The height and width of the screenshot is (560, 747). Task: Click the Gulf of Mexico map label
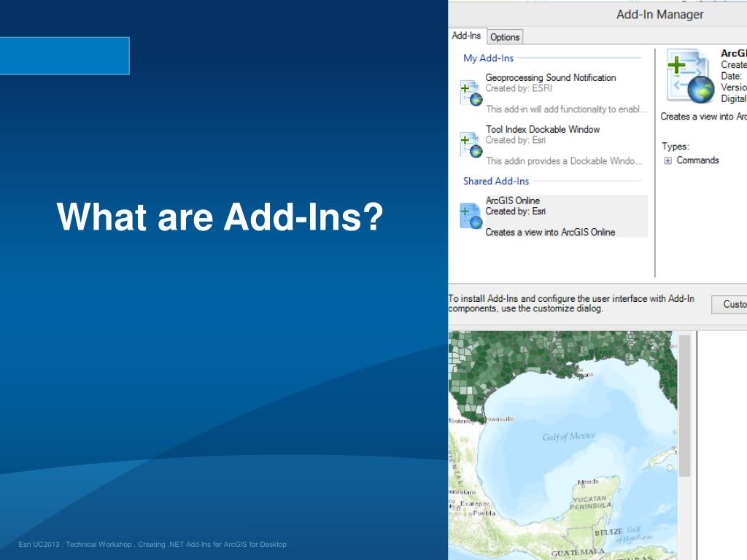tap(569, 436)
